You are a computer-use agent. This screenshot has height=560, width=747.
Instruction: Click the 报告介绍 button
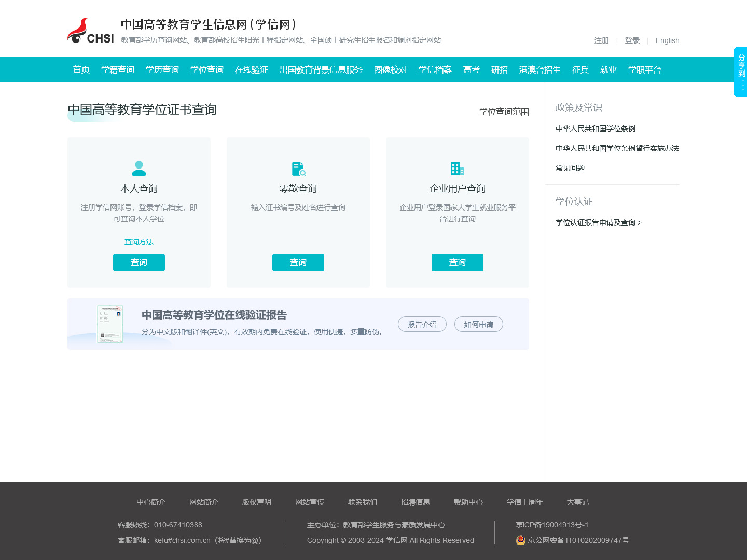[x=422, y=324]
